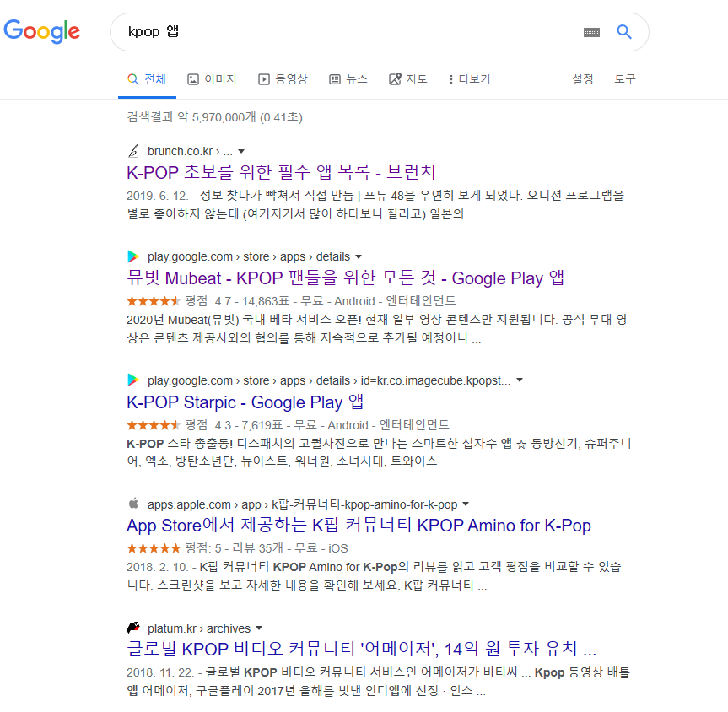Open the on-screen keyboard icon
This screenshot has height=712, width=728.
[591, 32]
